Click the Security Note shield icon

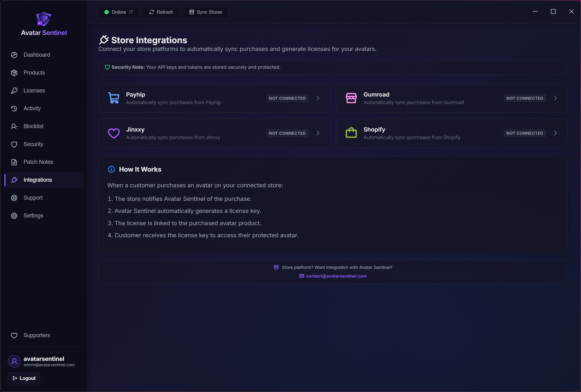[x=107, y=67]
